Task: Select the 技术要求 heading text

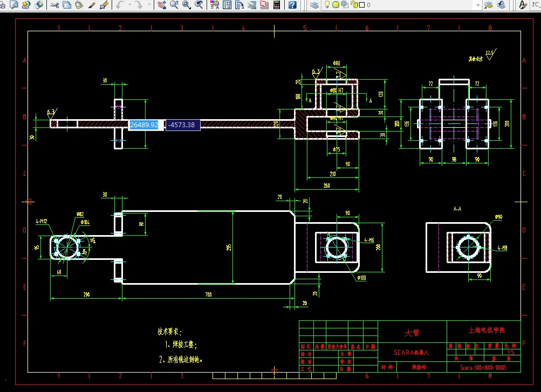Action: click(x=169, y=332)
